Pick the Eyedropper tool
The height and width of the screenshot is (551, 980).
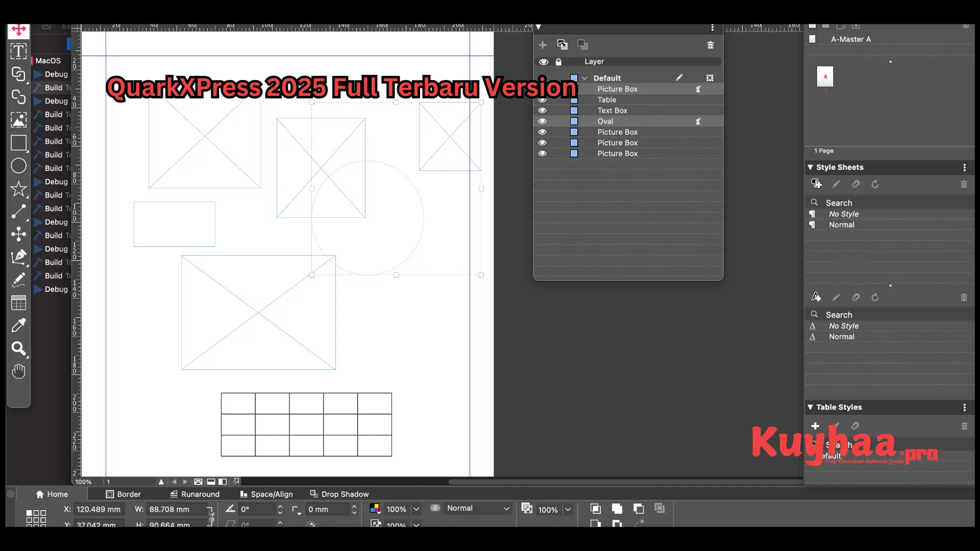[x=18, y=325]
